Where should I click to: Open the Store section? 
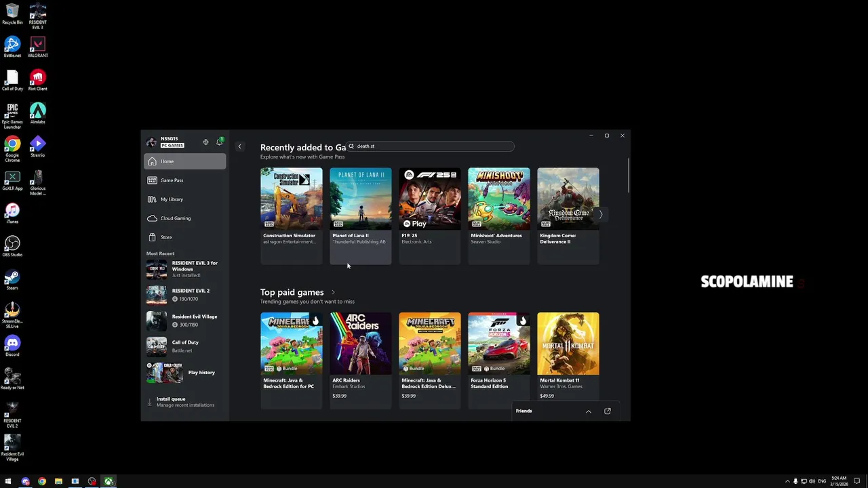coord(184,237)
